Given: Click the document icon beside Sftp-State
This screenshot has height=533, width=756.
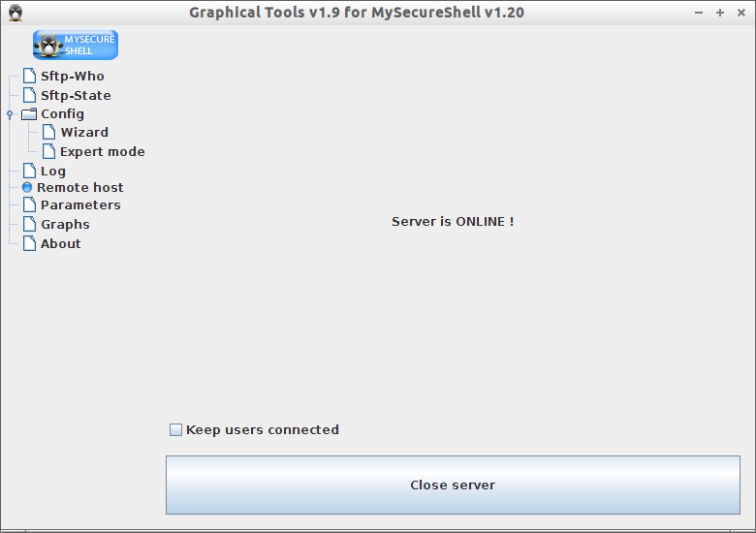Looking at the screenshot, I should [29, 95].
